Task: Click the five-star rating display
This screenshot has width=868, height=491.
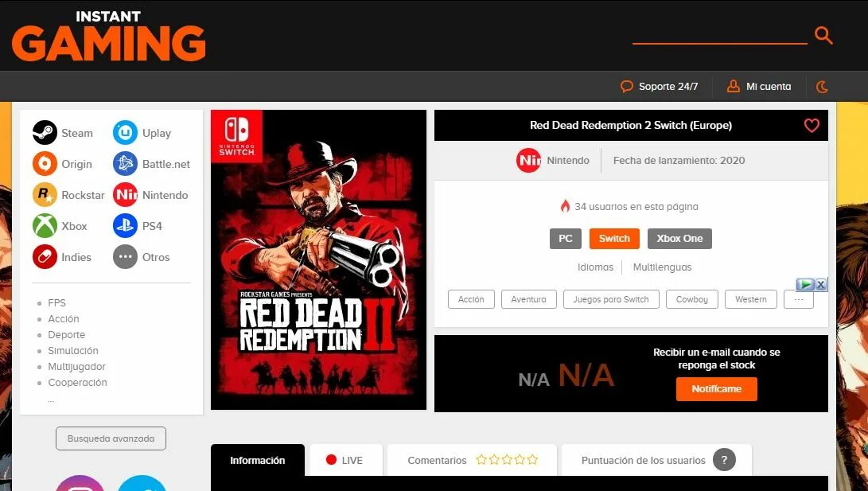Action: (x=507, y=459)
